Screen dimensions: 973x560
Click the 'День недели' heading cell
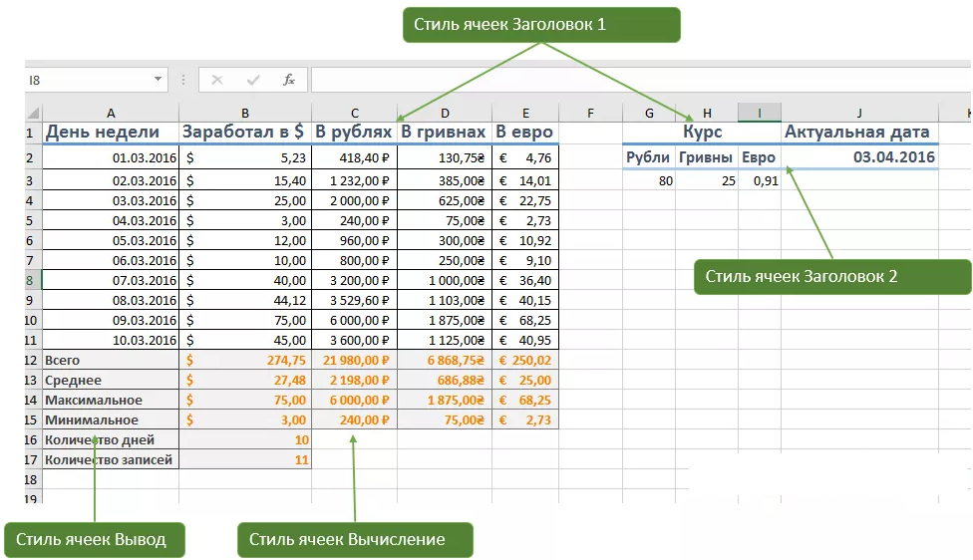[x=111, y=133]
